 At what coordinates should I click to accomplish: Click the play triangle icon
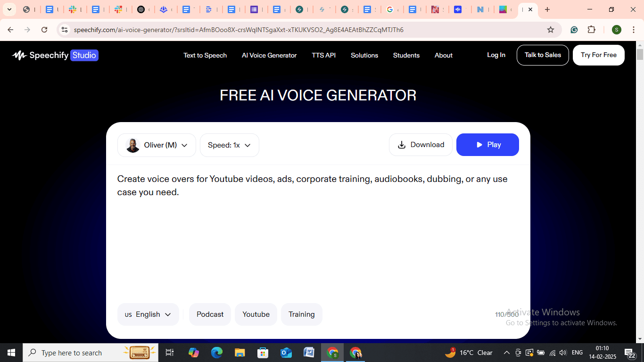coord(479,145)
